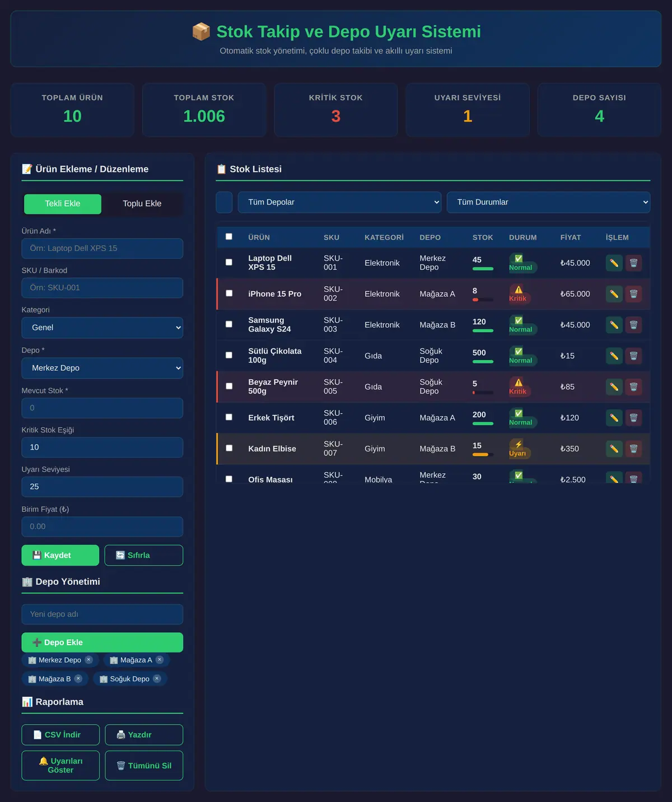This screenshot has height=802, width=672.
Task: Click the Kritik Stok Eşiği field
Action: [x=102, y=447]
